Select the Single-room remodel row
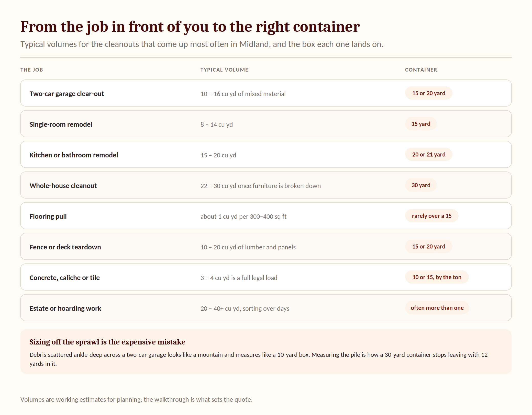 click(266, 124)
